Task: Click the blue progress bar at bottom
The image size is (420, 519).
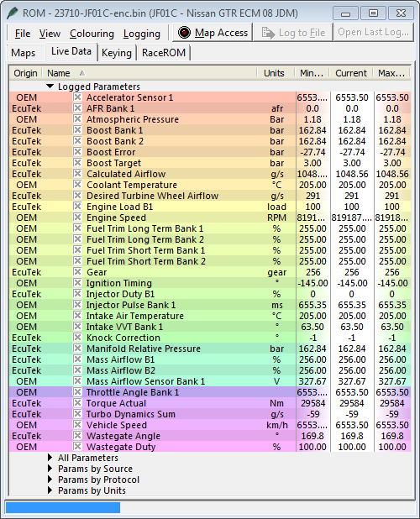Action: (63, 507)
